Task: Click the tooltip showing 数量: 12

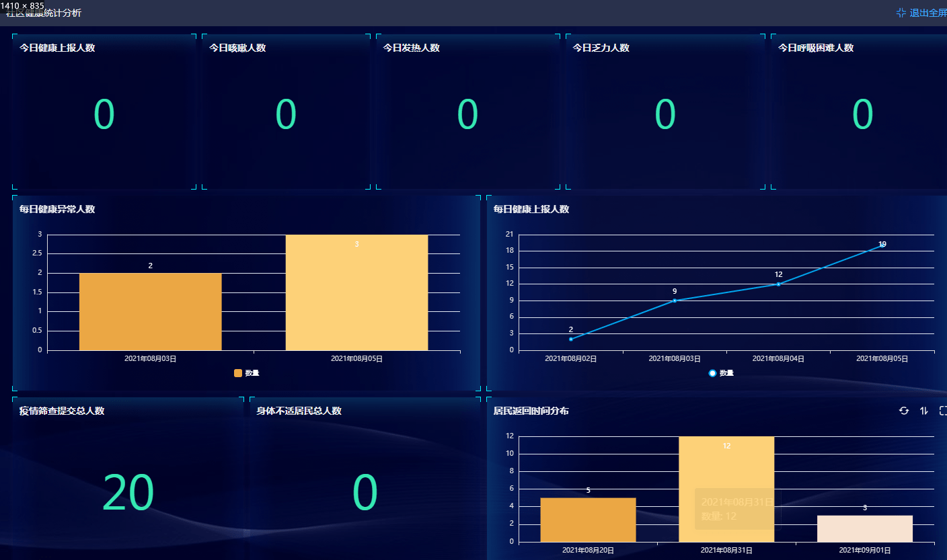Action: click(x=738, y=509)
